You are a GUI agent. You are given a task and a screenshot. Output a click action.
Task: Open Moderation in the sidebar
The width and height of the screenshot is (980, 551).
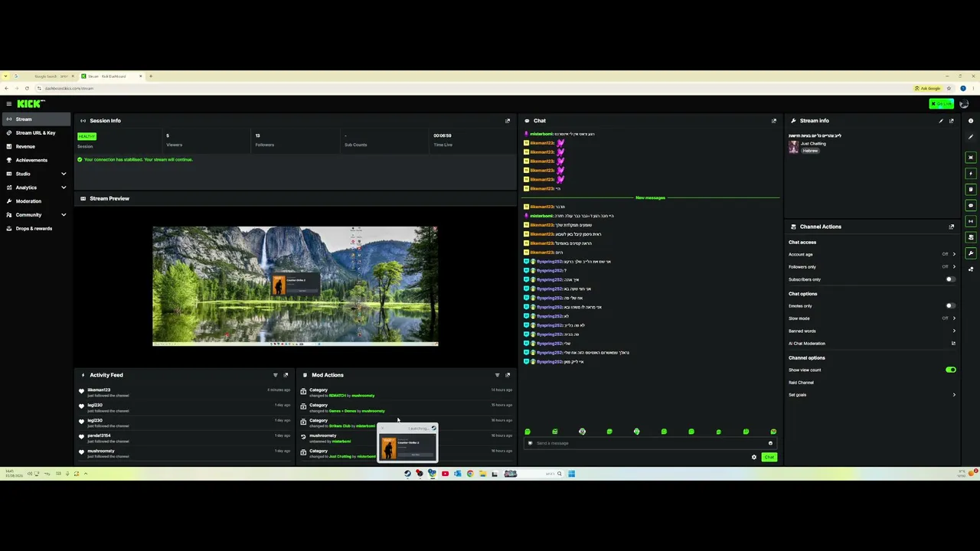pos(35,201)
